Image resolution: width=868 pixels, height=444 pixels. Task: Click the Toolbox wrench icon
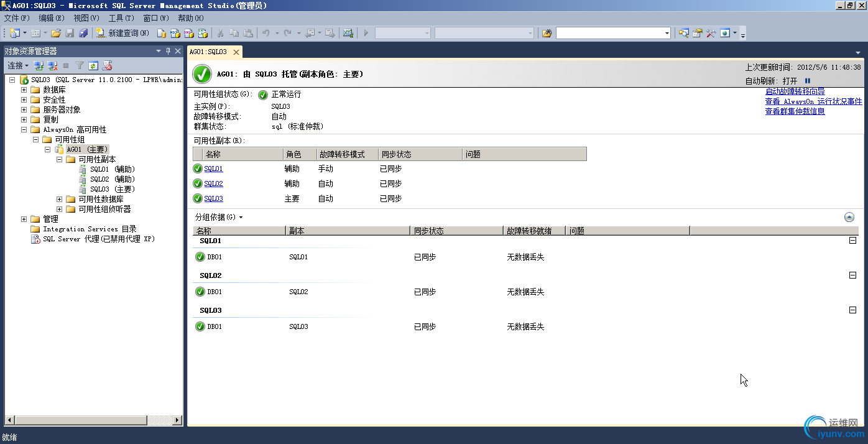pyautogui.click(x=711, y=33)
